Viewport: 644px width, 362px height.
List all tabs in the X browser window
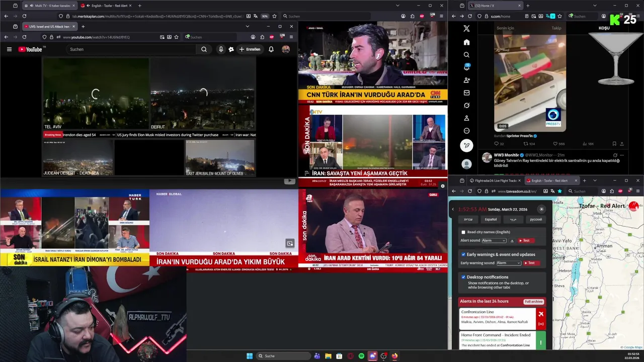click(595, 6)
